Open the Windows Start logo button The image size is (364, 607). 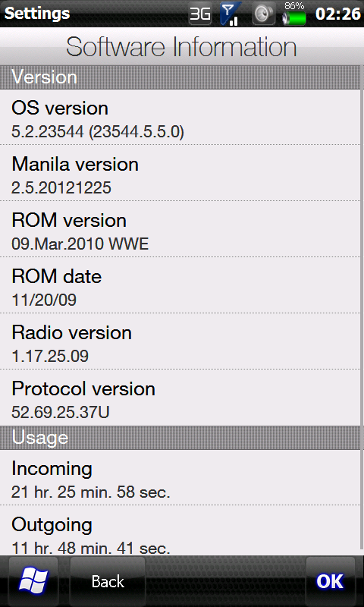tap(33, 581)
